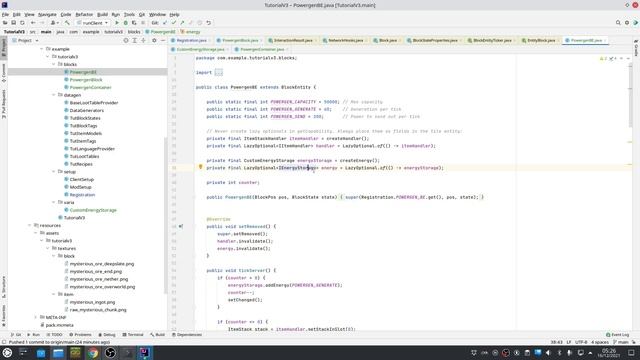This screenshot has height=360, width=640.
Task: Click the line separator LF status item
Action: click(569, 342)
